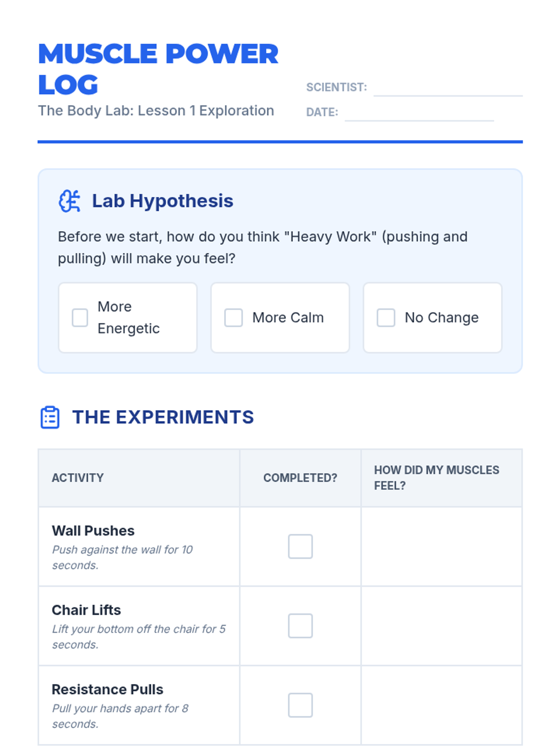
Task: Click the Muscle Power Log title
Action: coord(158,69)
